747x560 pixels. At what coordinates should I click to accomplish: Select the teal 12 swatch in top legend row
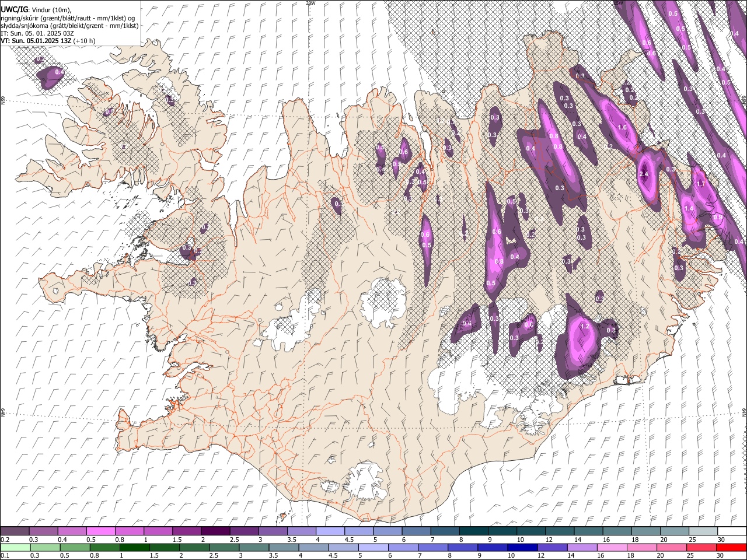(x=559, y=531)
